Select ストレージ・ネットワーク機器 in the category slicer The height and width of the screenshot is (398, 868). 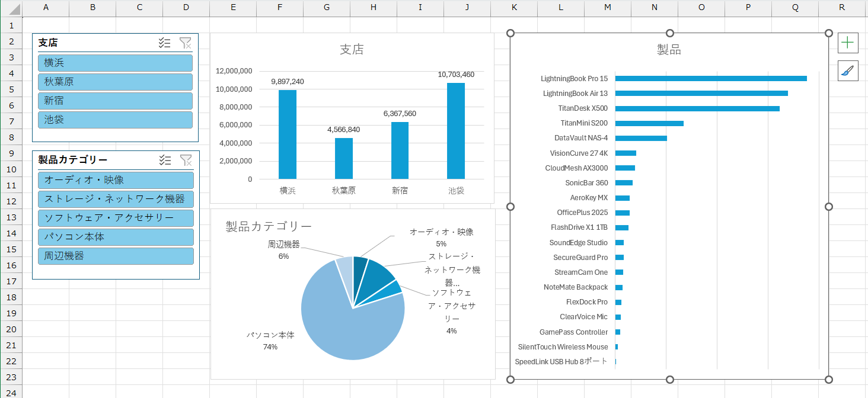[x=115, y=199]
